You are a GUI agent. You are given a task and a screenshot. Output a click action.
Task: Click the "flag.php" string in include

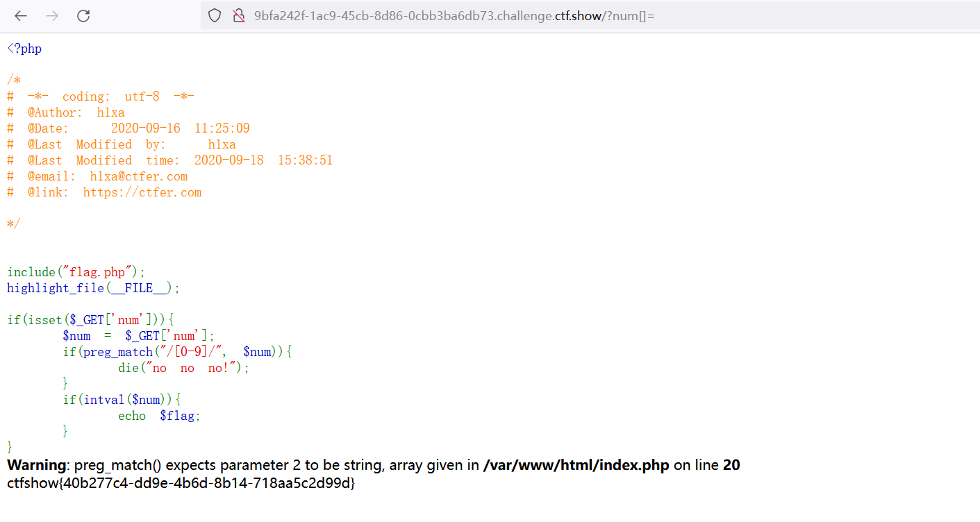coord(101,272)
